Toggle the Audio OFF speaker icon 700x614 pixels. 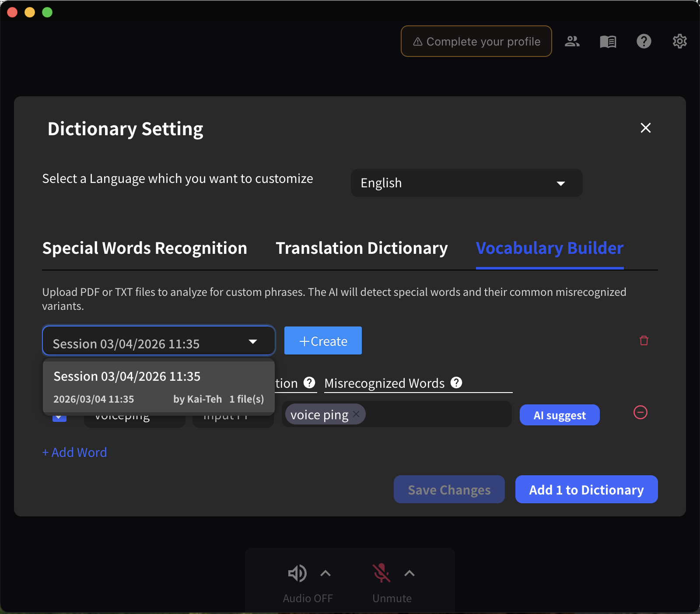pos(297,573)
